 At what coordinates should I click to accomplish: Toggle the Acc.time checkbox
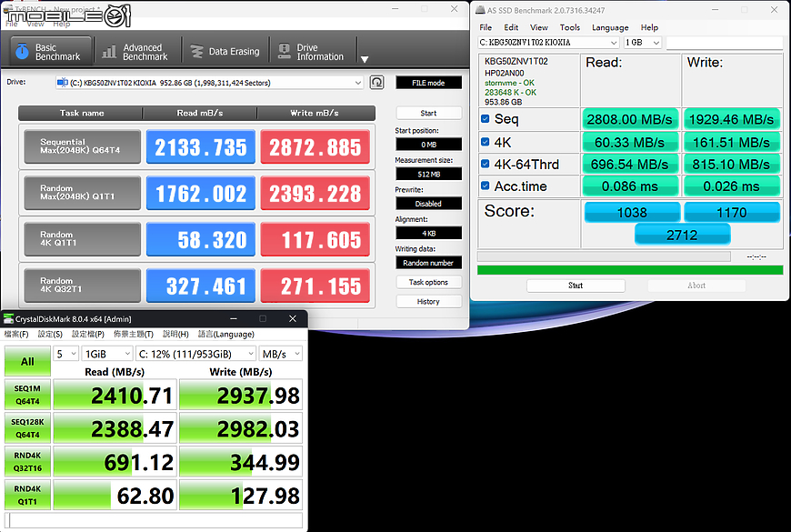[x=486, y=186]
